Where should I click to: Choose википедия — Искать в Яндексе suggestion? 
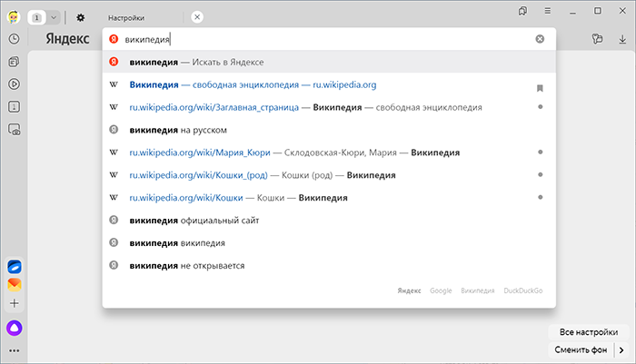tap(329, 62)
